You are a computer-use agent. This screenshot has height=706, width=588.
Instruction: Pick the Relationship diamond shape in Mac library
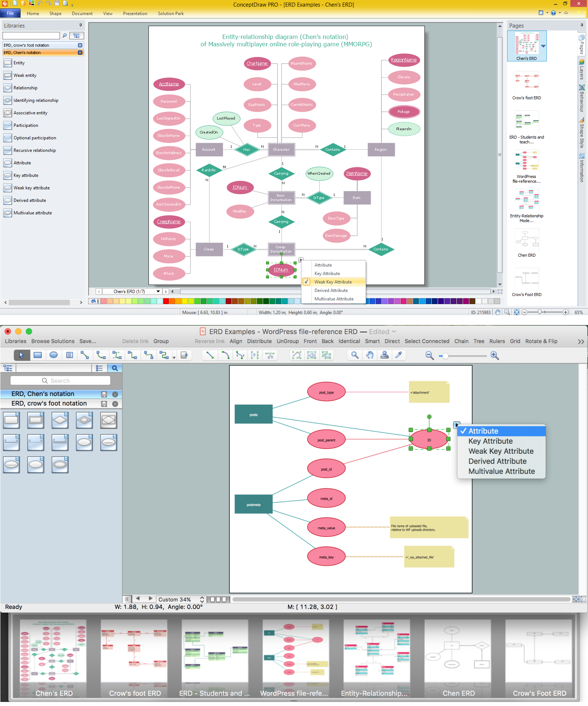(x=60, y=420)
